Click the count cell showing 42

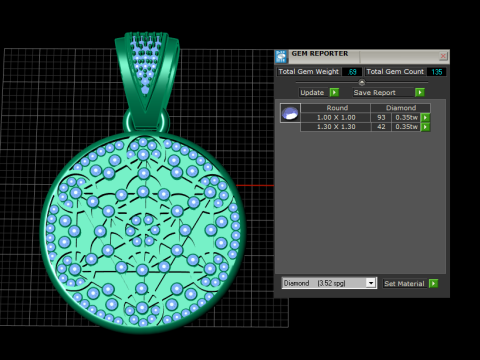pyautogui.click(x=381, y=127)
